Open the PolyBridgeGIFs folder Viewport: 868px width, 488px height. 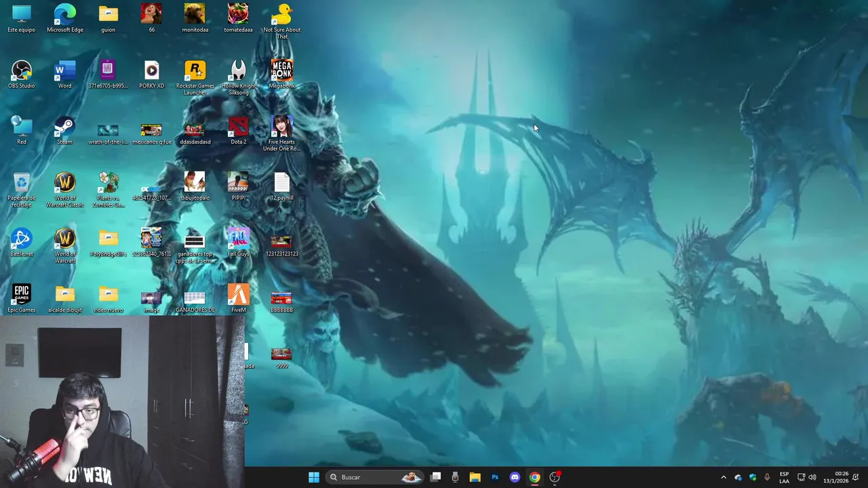point(108,243)
